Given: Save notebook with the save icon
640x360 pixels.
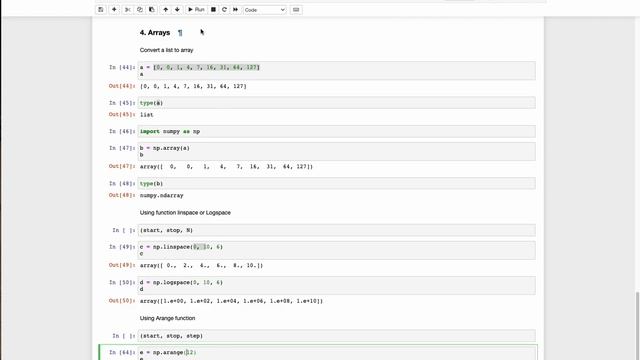Looking at the screenshot, I should (x=101, y=9).
